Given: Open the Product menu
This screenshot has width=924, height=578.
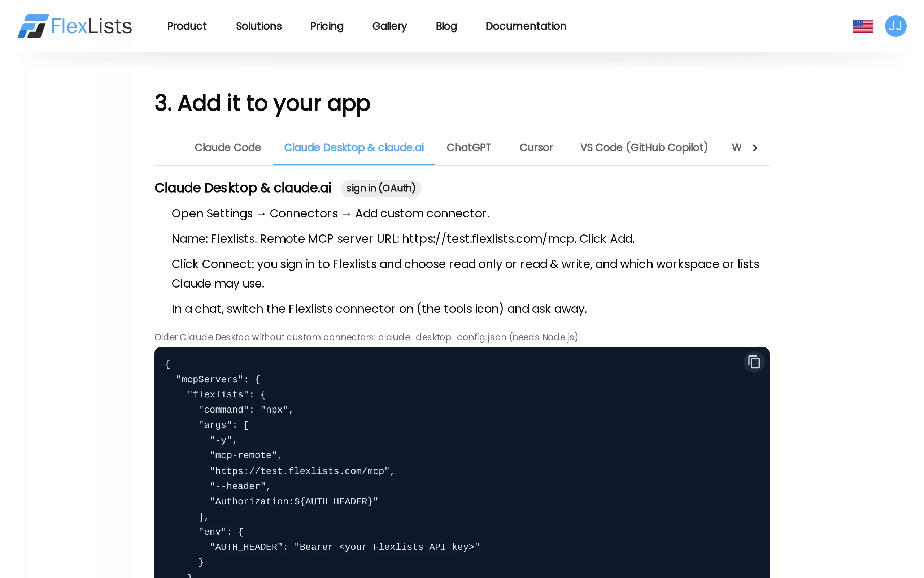Looking at the screenshot, I should point(187,26).
